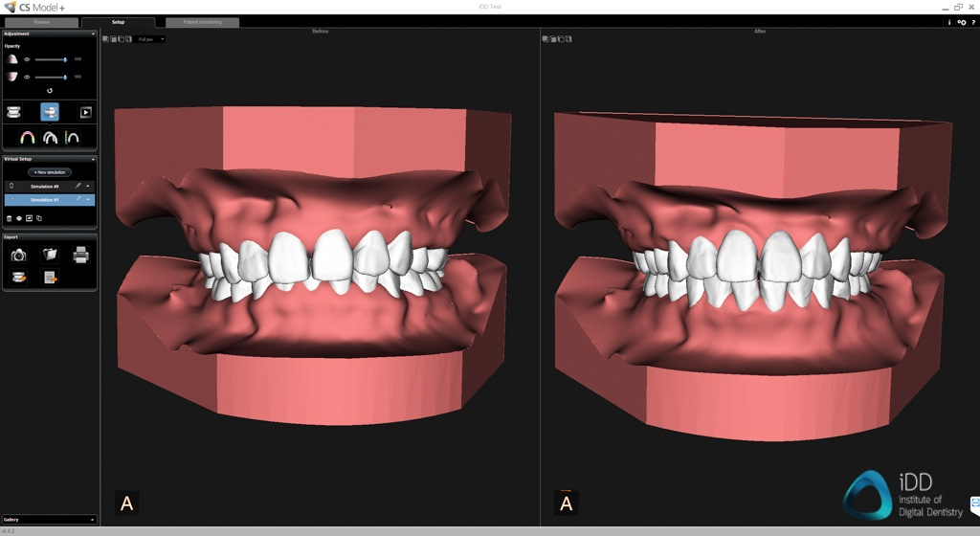
Task: Click the picture frame icon below simulations
Action: point(29,218)
